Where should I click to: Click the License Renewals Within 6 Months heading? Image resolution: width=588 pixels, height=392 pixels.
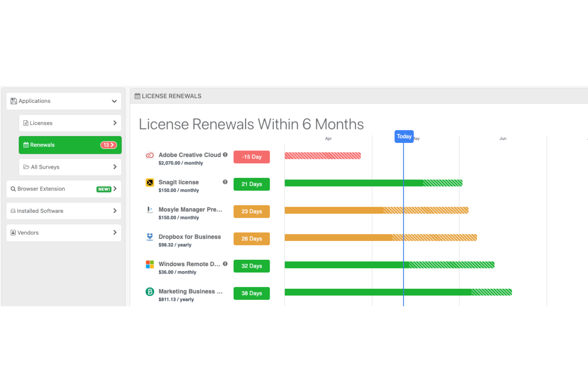[x=251, y=124]
